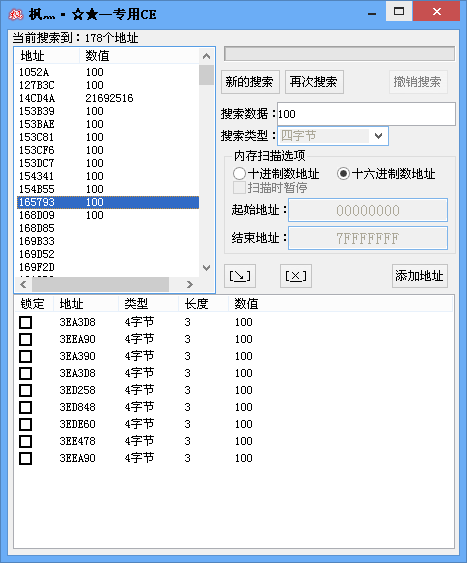Click 再次搜索 to search again
The width and height of the screenshot is (467, 563).
(x=314, y=82)
